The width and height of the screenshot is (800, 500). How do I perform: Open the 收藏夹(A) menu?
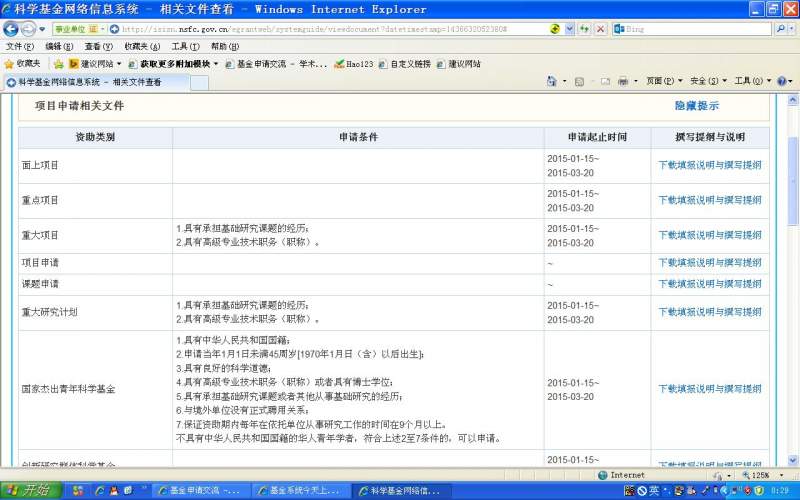point(142,46)
